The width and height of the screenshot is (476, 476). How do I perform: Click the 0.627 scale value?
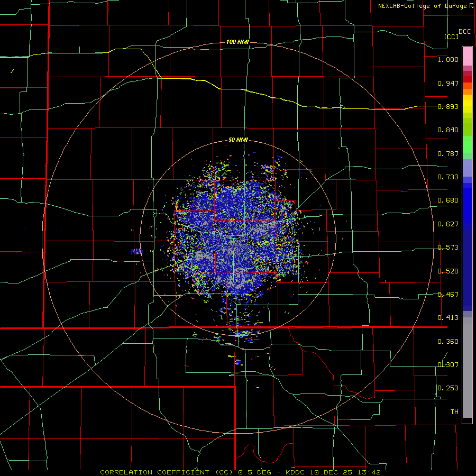point(448,224)
